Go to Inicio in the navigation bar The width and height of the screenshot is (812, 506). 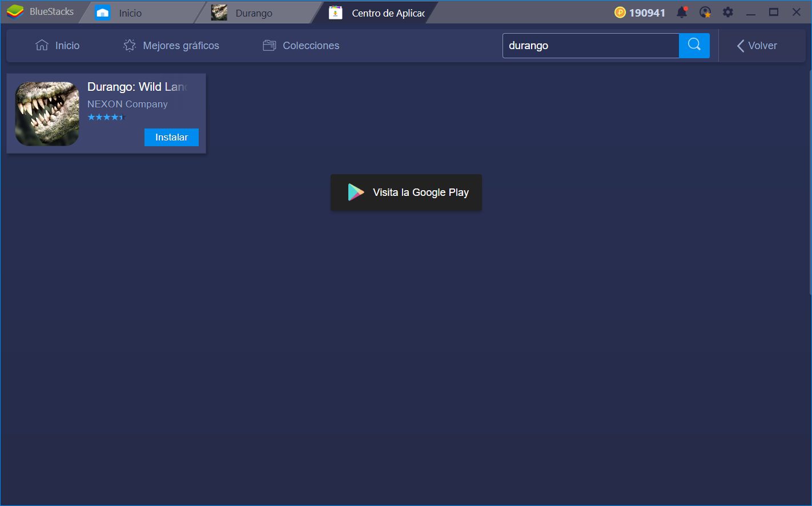(57, 46)
